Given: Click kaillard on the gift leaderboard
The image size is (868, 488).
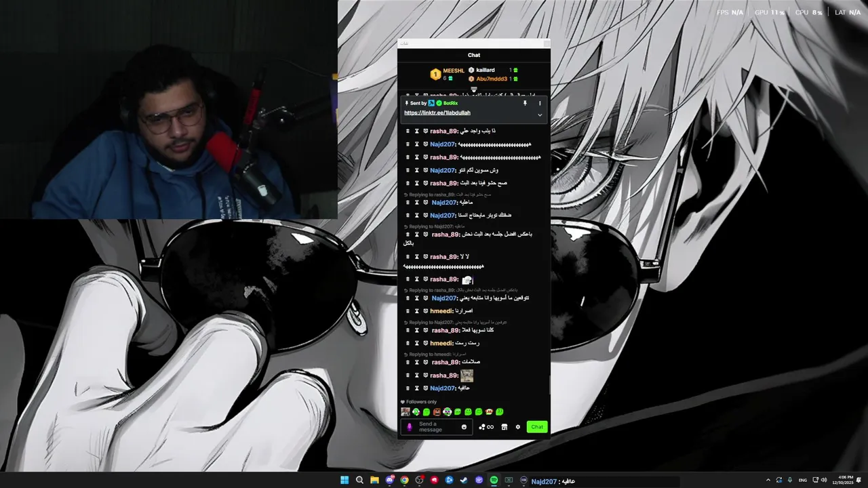Looking at the screenshot, I should 486,70.
